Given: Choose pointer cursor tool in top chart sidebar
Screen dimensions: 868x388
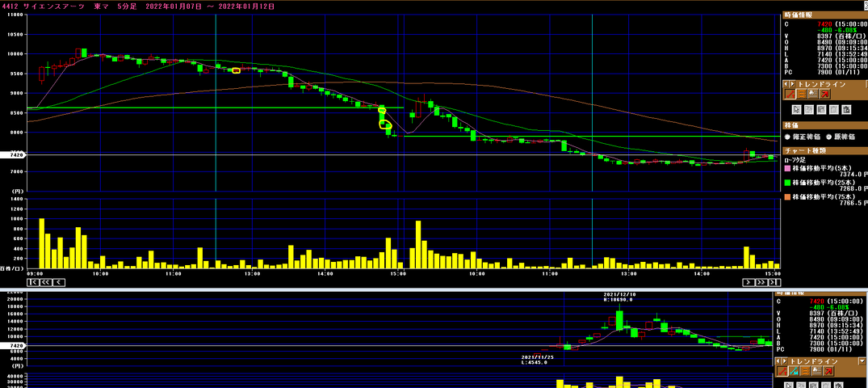Looking at the screenshot, I should pyautogui.click(x=797, y=109).
